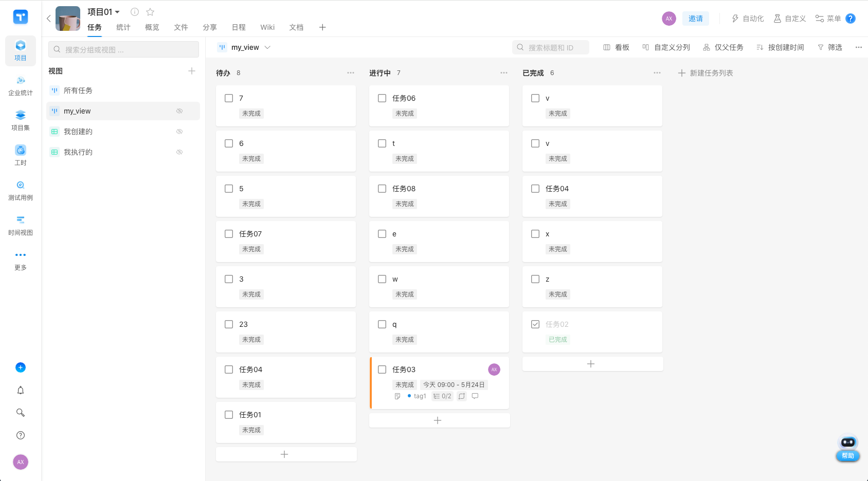Toggle visibility eye for 我执行的

click(x=179, y=152)
